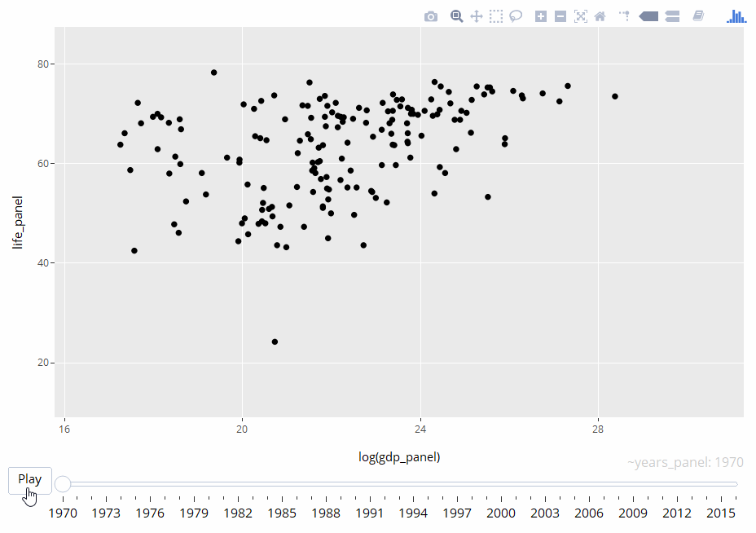The width and height of the screenshot is (756, 533).
Task: Toggle spike lines on hover
Action: point(624,15)
